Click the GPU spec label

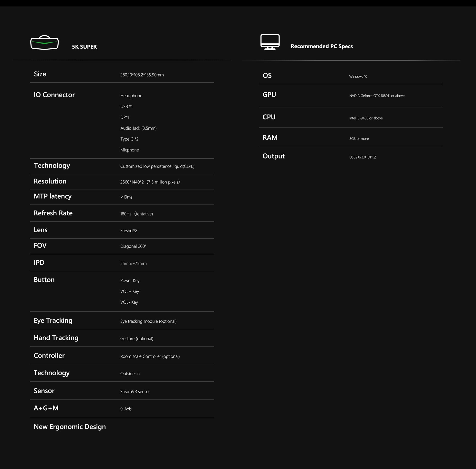click(x=269, y=95)
